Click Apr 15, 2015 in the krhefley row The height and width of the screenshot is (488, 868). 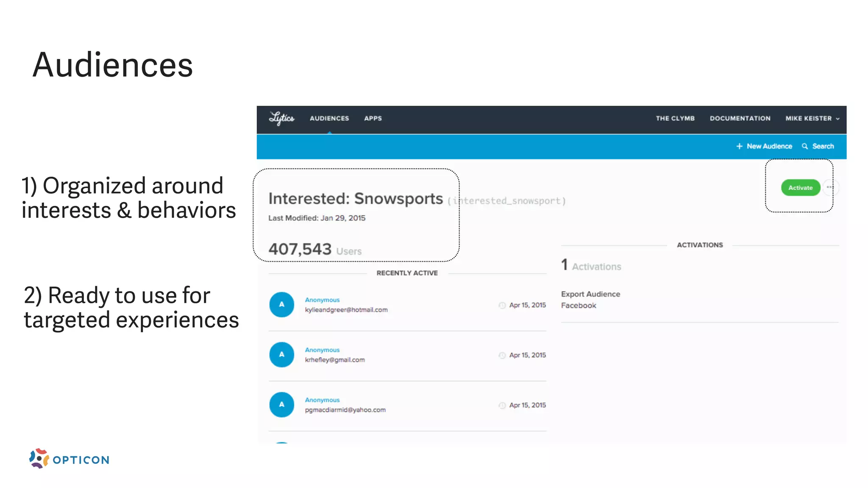point(527,355)
